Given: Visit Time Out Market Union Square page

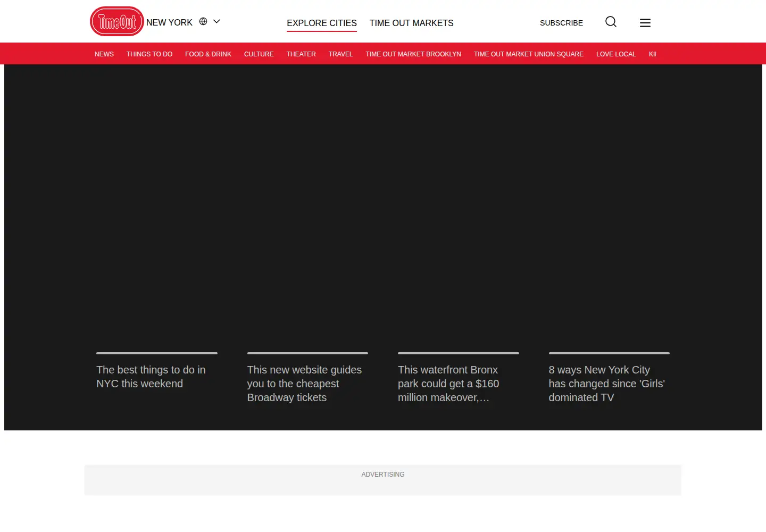Looking at the screenshot, I should pos(529,54).
